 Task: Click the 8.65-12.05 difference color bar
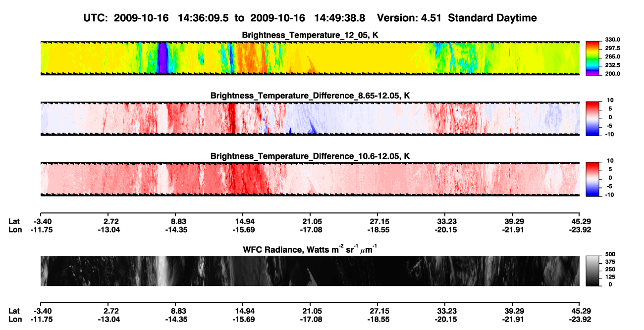click(x=593, y=119)
